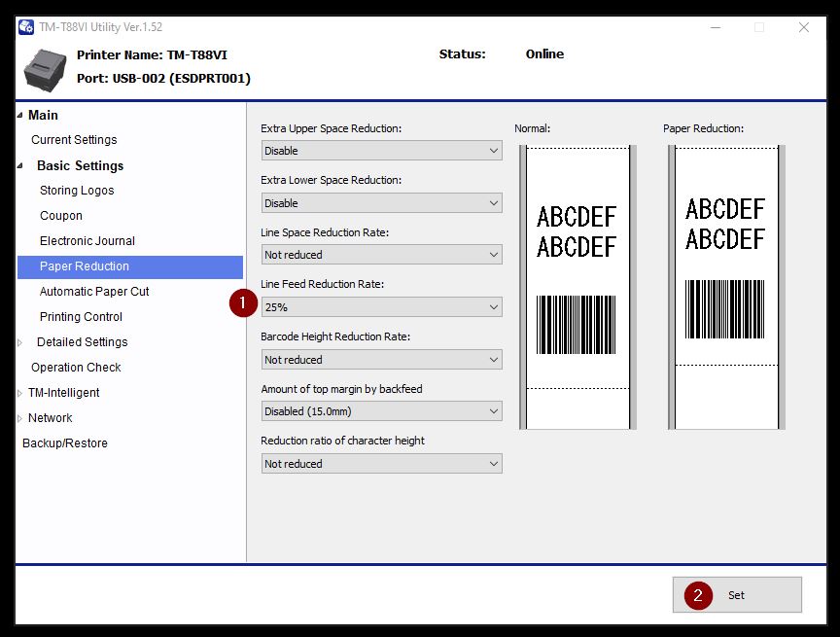Open Storing Logos settings
840x637 pixels.
pos(77,191)
